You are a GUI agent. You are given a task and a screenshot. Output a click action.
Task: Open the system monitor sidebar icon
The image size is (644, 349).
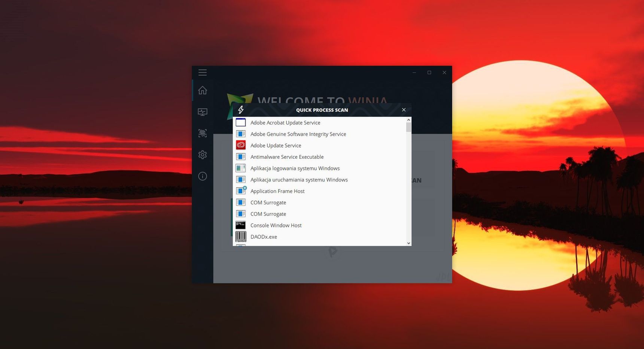pyautogui.click(x=203, y=112)
